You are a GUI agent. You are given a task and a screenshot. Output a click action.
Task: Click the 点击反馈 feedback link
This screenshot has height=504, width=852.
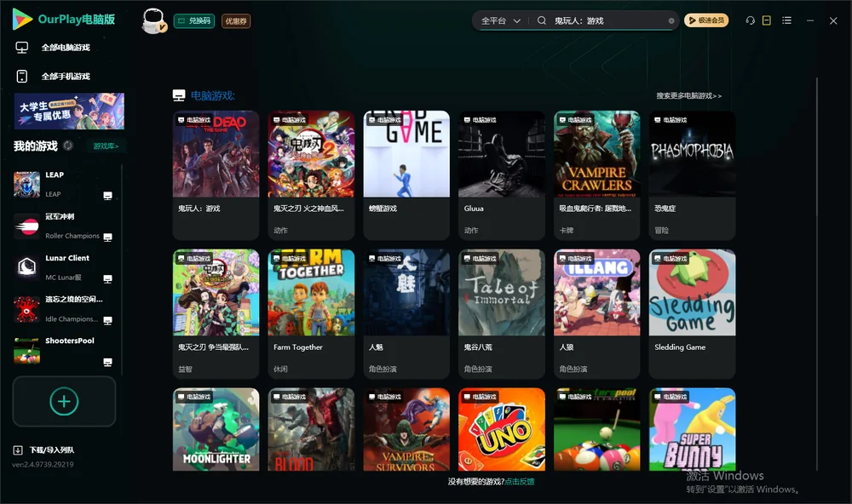coord(520,482)
